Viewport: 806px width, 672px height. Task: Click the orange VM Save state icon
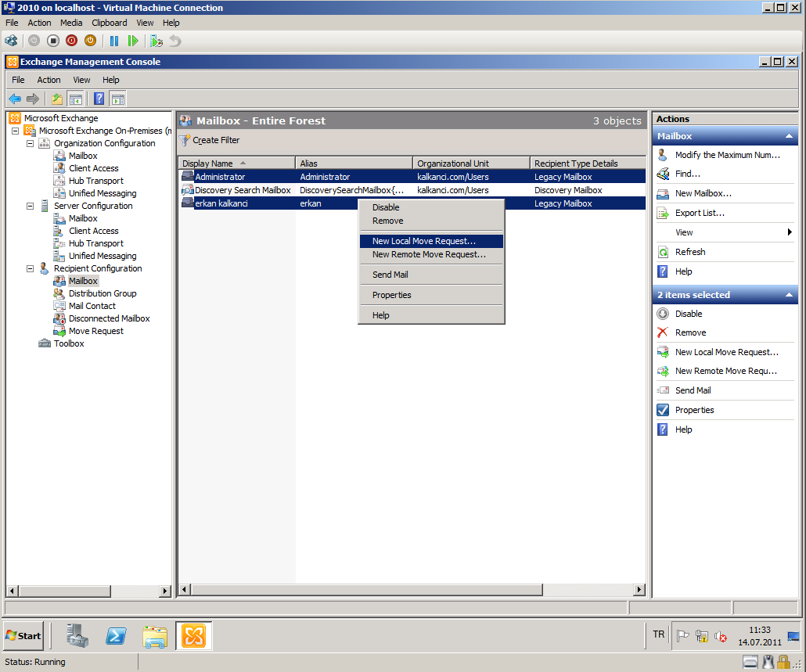90,41
